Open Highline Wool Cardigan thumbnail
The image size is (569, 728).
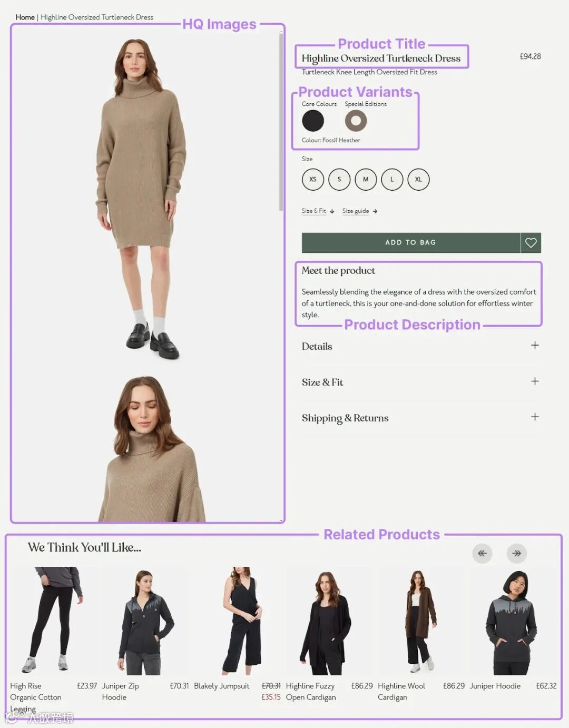click(419, 621)
